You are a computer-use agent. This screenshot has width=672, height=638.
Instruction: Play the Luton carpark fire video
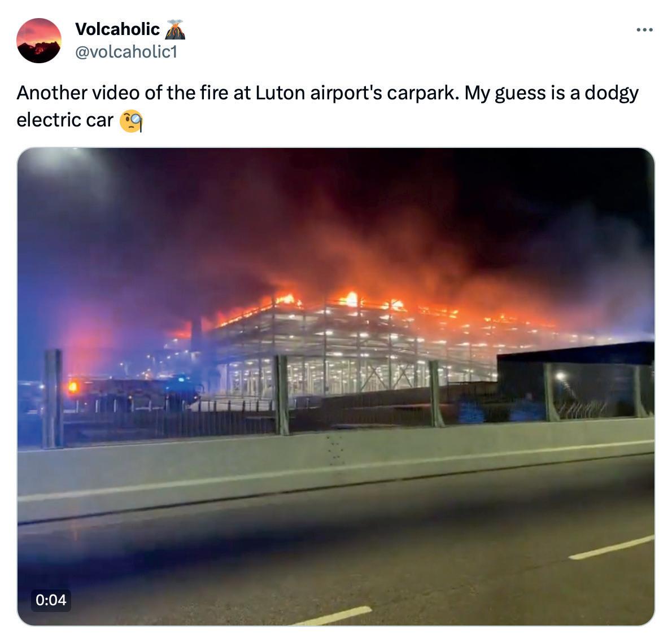point(335,387)
